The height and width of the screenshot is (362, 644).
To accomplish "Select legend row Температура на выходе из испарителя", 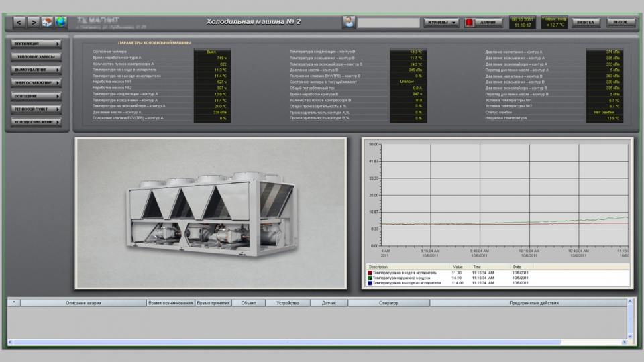I will 498,283.
